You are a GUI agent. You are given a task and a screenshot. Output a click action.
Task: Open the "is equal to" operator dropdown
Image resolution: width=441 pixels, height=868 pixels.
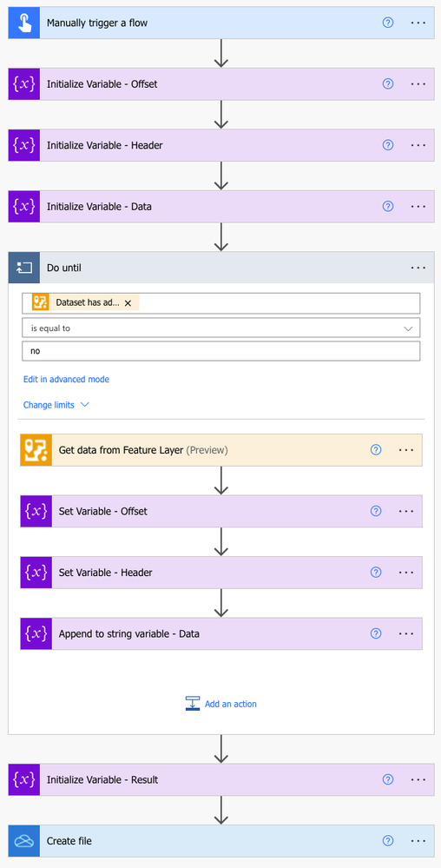pyautogui.click(x=220, y=328)
